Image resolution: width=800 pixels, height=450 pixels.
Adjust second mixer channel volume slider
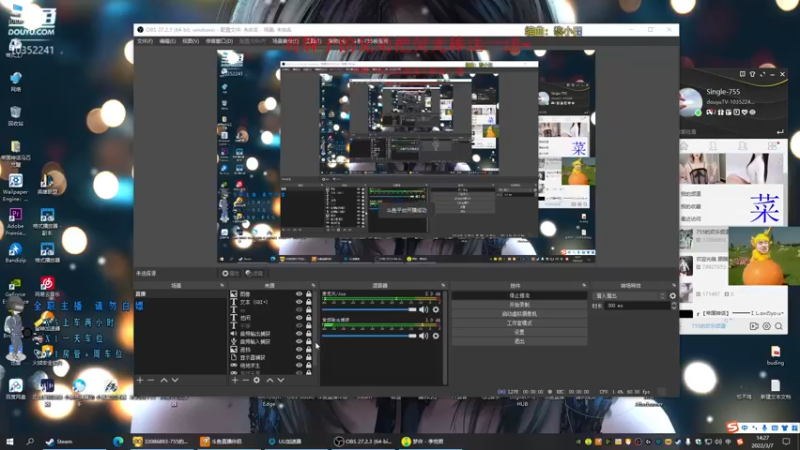click(369, 336)
